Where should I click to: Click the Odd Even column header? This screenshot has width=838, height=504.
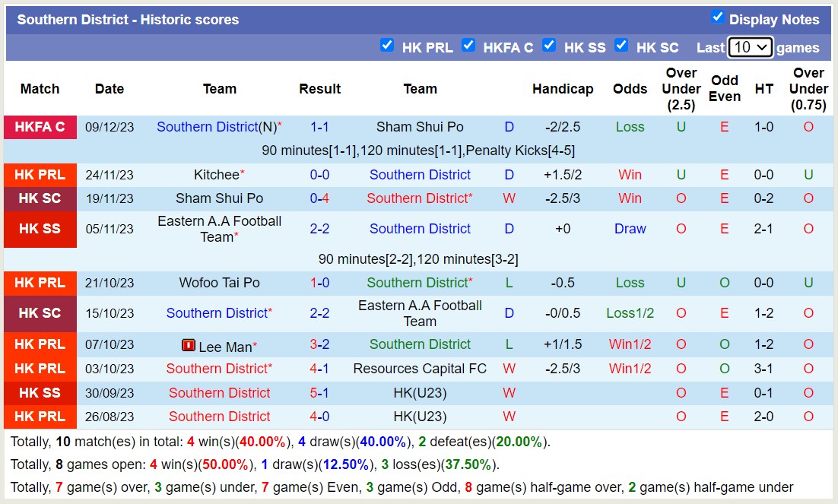click(725, 89)
